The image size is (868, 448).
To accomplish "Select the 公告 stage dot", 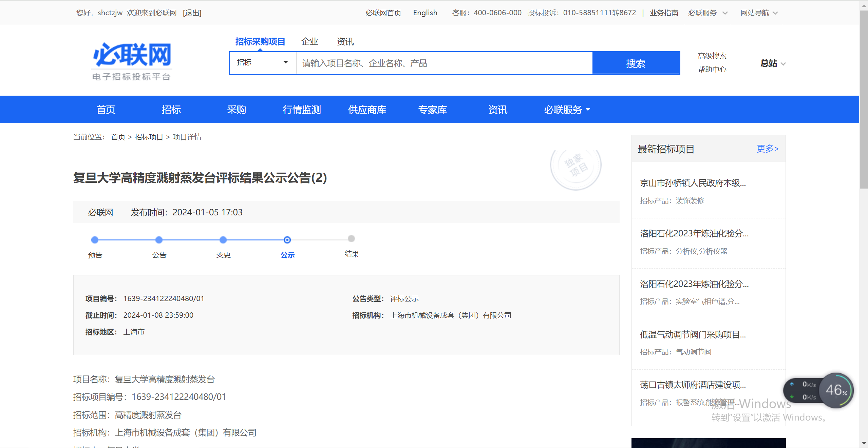I will pos(159,240).
